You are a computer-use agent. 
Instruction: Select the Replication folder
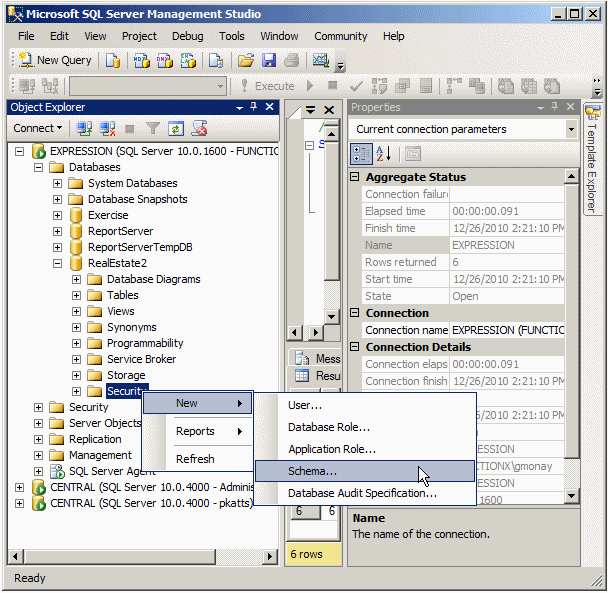95,439
